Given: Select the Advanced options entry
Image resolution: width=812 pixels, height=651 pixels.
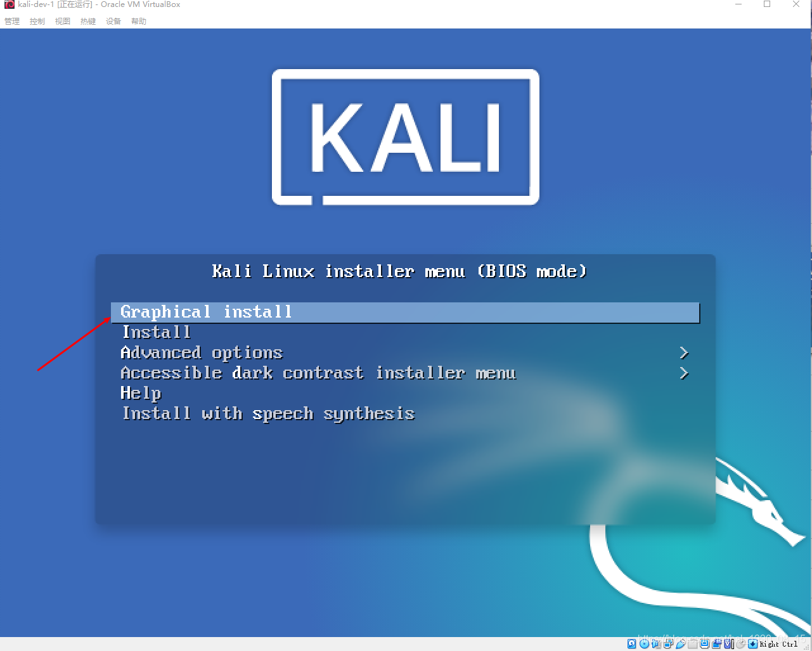Looking at the screenshot, I should click(x=202, y=352).
